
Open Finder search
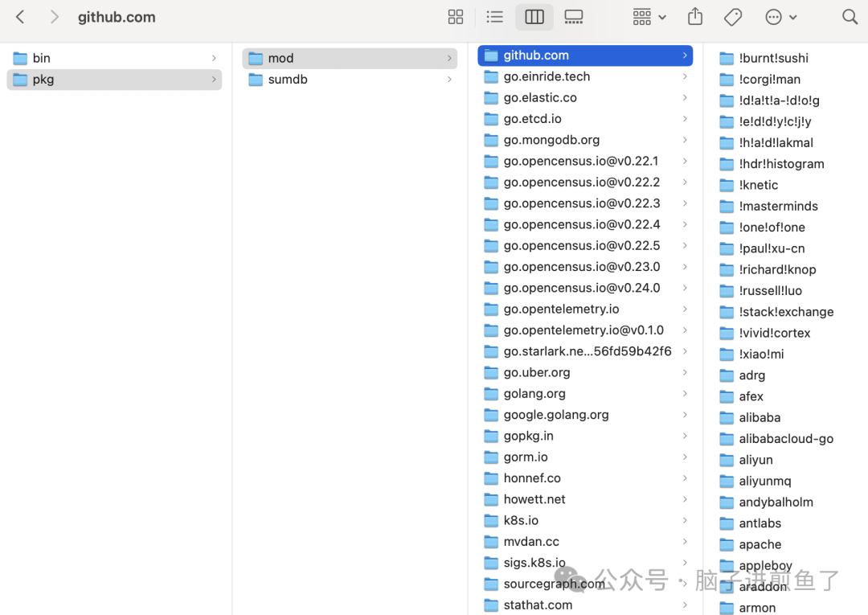[850, 17]
